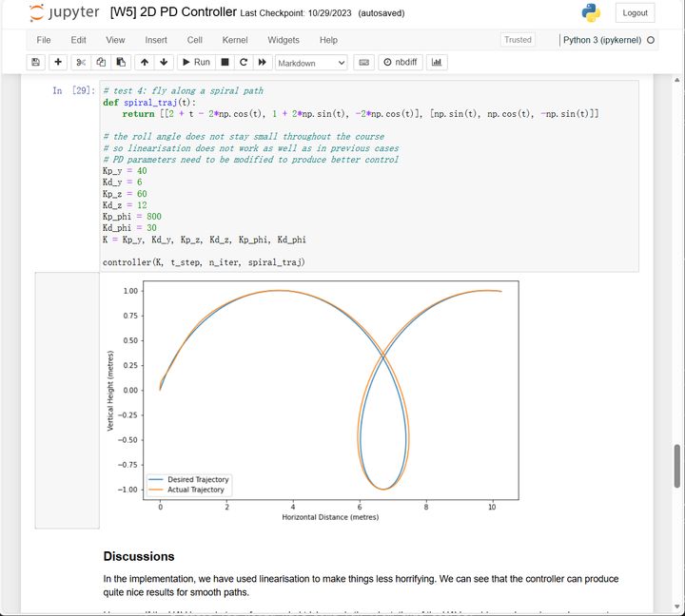Open the Widgets menu

click(x=283, y=40)
